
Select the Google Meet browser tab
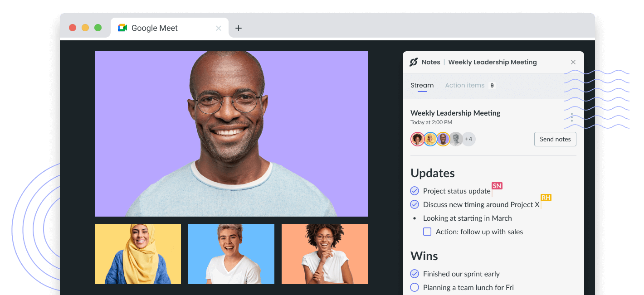click(170, 28)
